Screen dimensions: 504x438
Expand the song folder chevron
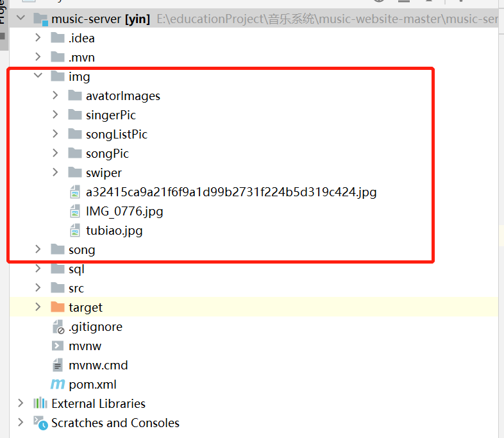(38, 249)
